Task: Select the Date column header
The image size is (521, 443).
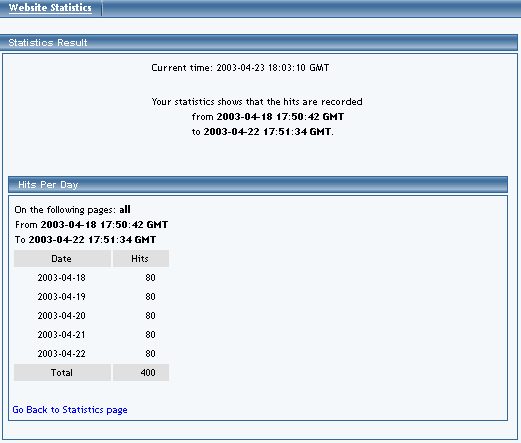Action: click(x=62, y=259)
